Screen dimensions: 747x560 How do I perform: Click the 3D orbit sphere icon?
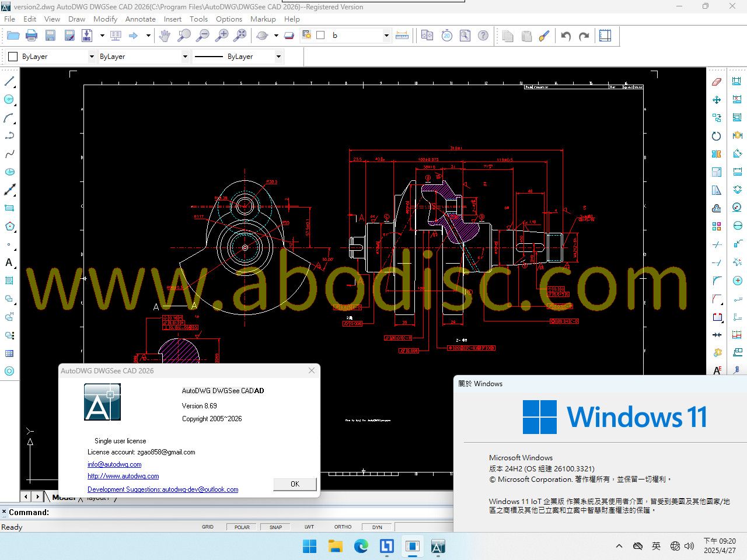[x=262, y=36]
